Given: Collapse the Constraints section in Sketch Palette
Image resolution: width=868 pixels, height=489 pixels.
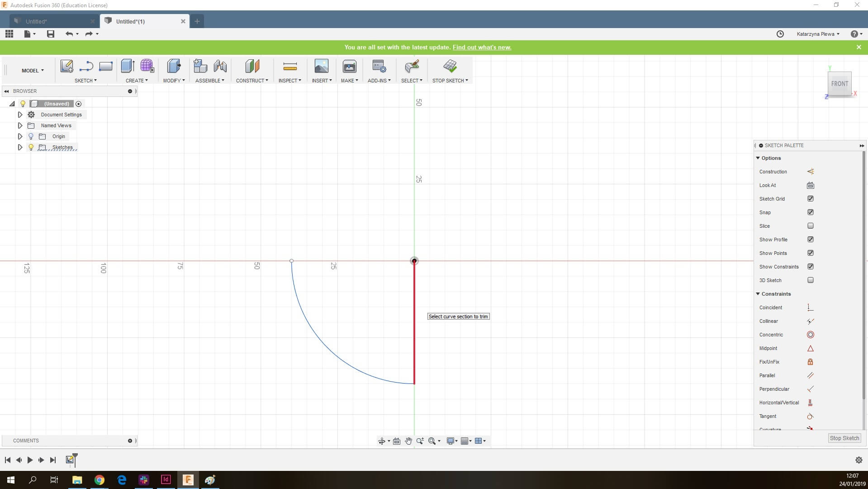Looking at the screenshot, I should pos(758,294).
